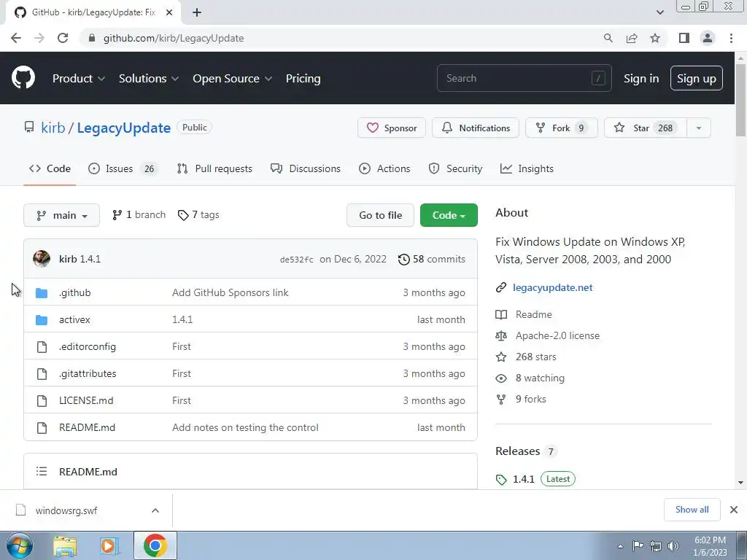
Task: Open Action Center flag icon
Action: 638,546
